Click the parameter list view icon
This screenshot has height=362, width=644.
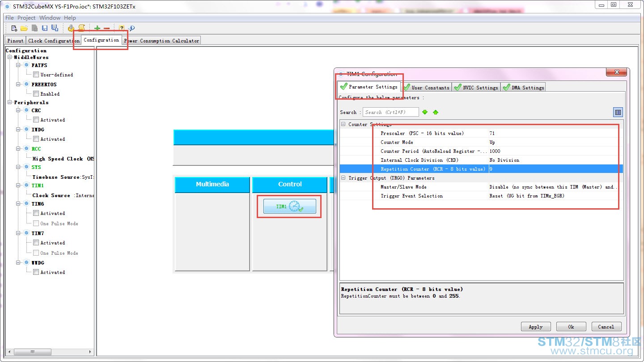pos(618,112)
